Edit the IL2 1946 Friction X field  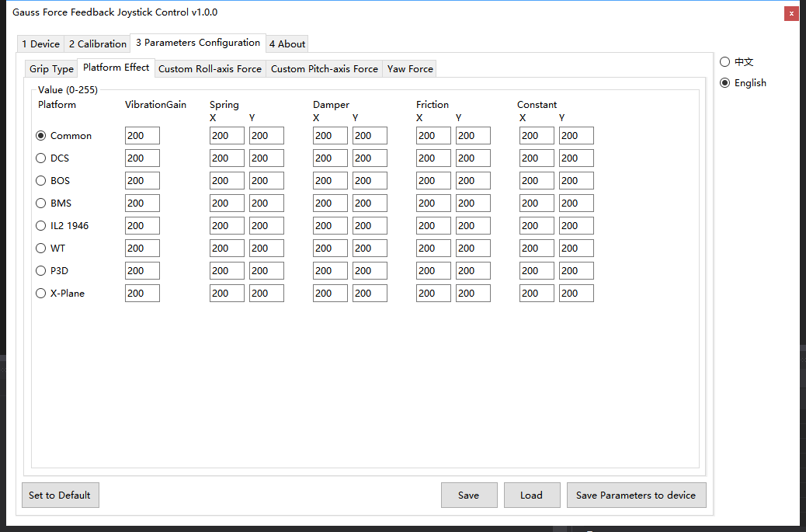click(433, 226)
